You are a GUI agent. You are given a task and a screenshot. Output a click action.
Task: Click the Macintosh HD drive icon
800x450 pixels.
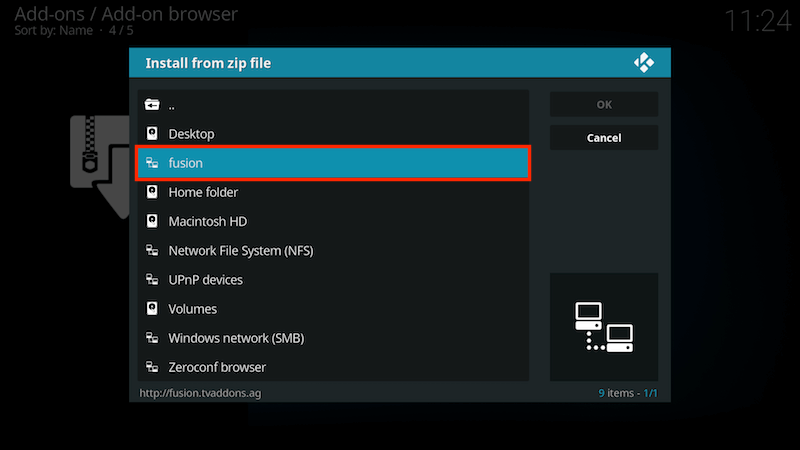[x=152, y=221]
